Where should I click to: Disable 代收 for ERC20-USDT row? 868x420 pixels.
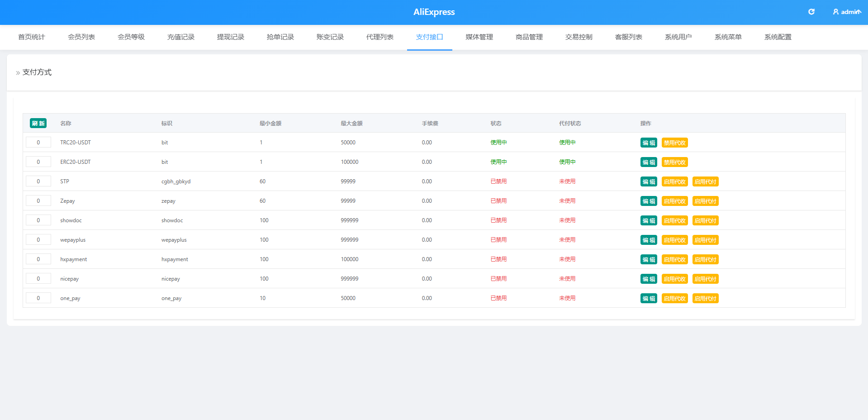674,162
